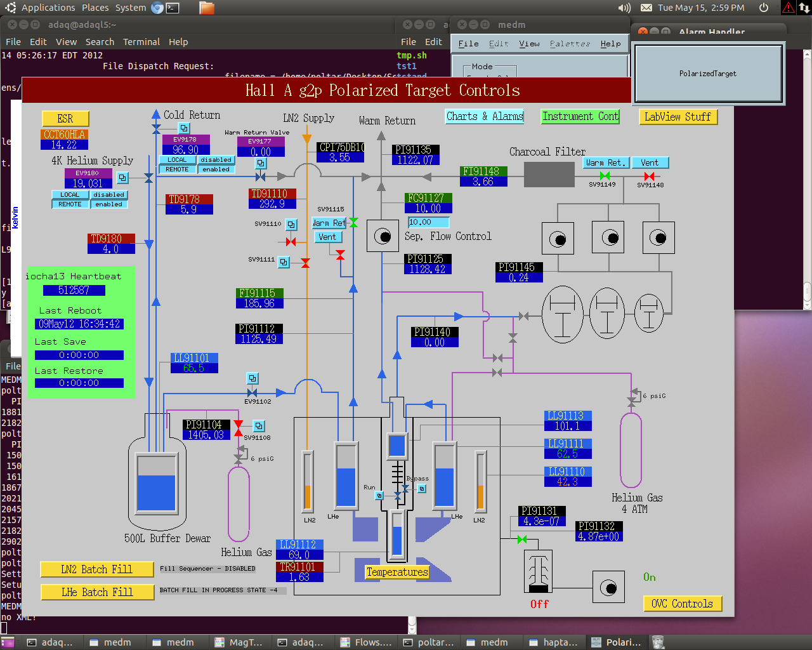Open related display under EV9177 Warm Return Valve
The image size is (812, 650).
tap(261, 163)
